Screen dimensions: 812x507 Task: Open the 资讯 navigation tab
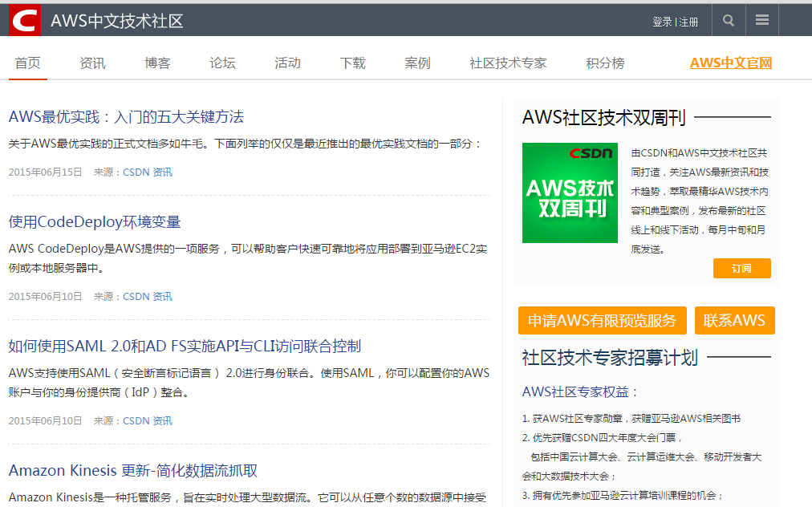pos(93,63)
